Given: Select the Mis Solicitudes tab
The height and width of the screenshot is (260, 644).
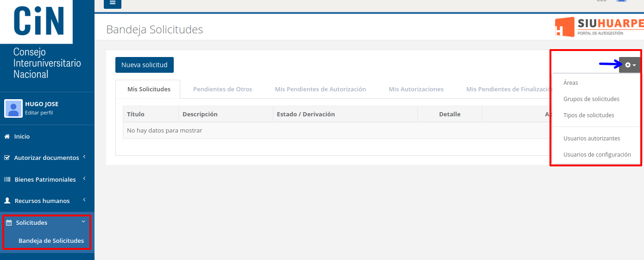Looking at the screenshot, I should (x=149, y=89).
